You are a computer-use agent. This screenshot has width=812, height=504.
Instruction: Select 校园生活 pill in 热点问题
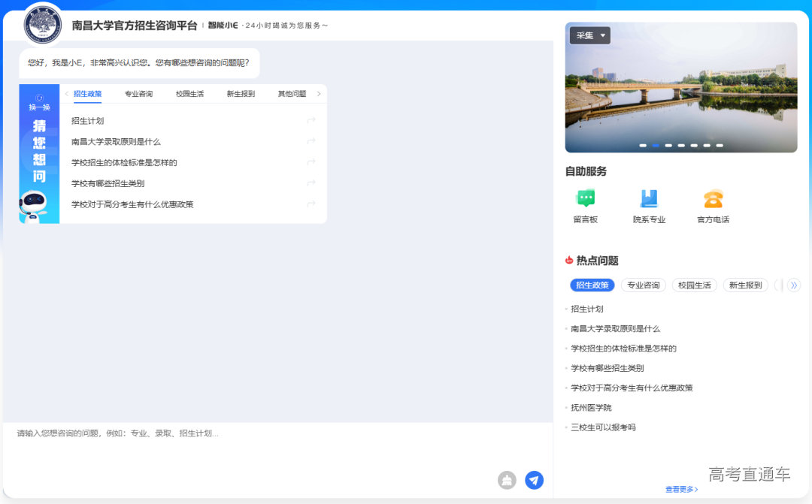coord(694,285)
